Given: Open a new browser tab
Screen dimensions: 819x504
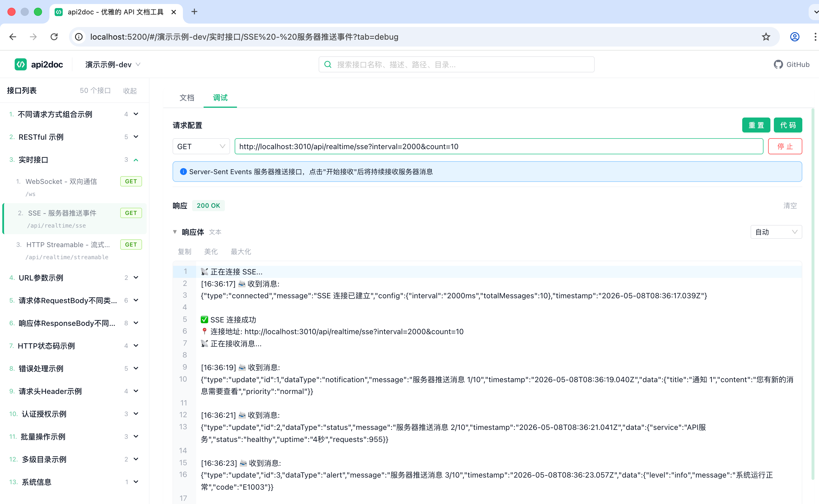Looking at the screenshot, I should click(x=194, y=12).
